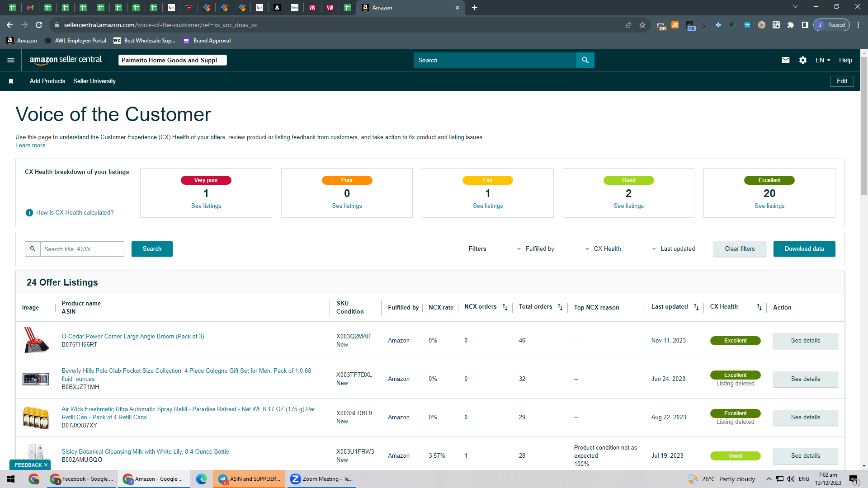The width and height of the screenshot is (868, 488).
Task: Click the Search title, ASIN input field
Action: (x=82, y=249)
